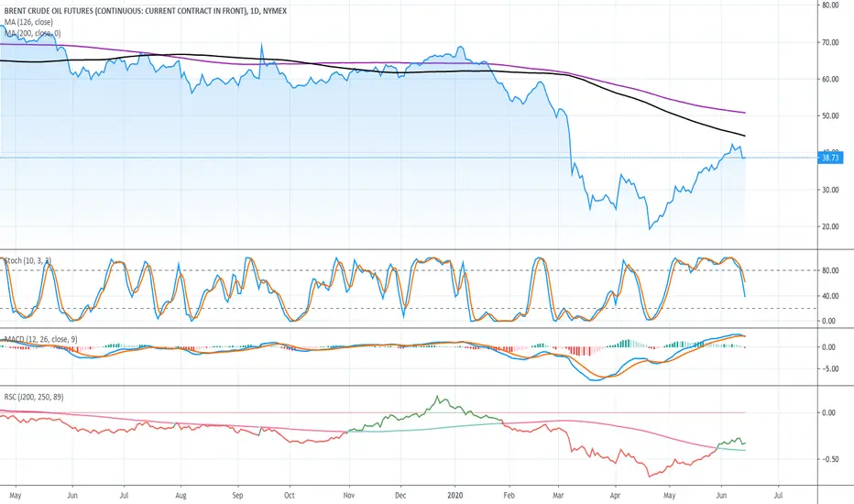
Task: Click the 20.00 price axis label
Action: point(830,226)
